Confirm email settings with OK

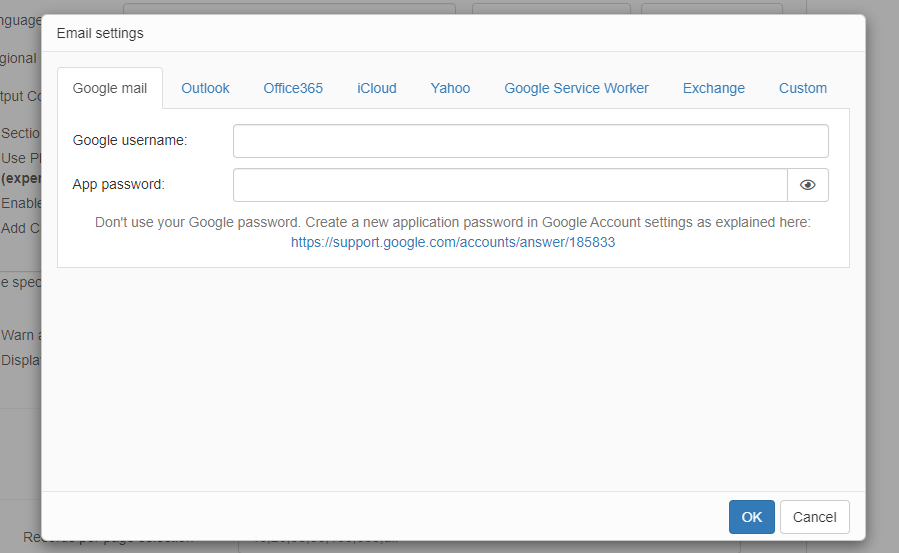752,517
